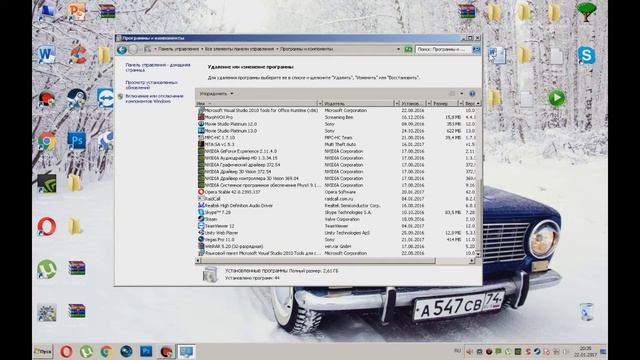Screen dimensions: 640x360
Task: Open the Photoshop desktop shortcut
Action: click(x=76, y=140)
